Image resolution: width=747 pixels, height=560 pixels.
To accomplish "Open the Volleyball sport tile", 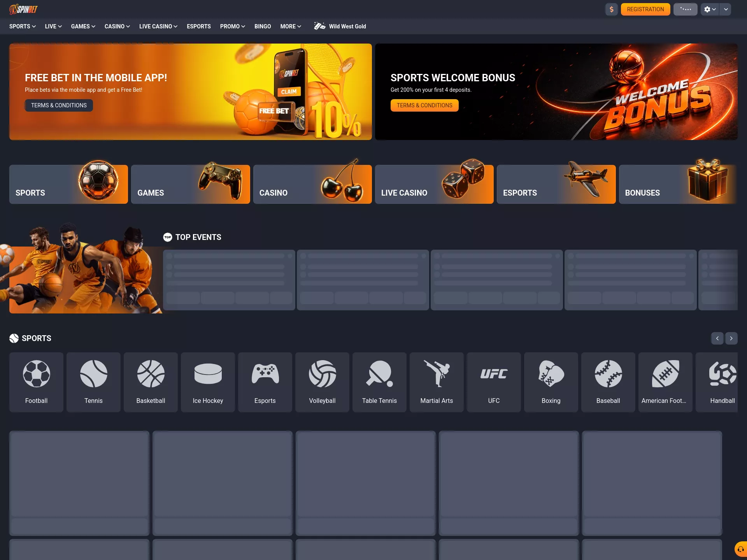I will point(322,382).
